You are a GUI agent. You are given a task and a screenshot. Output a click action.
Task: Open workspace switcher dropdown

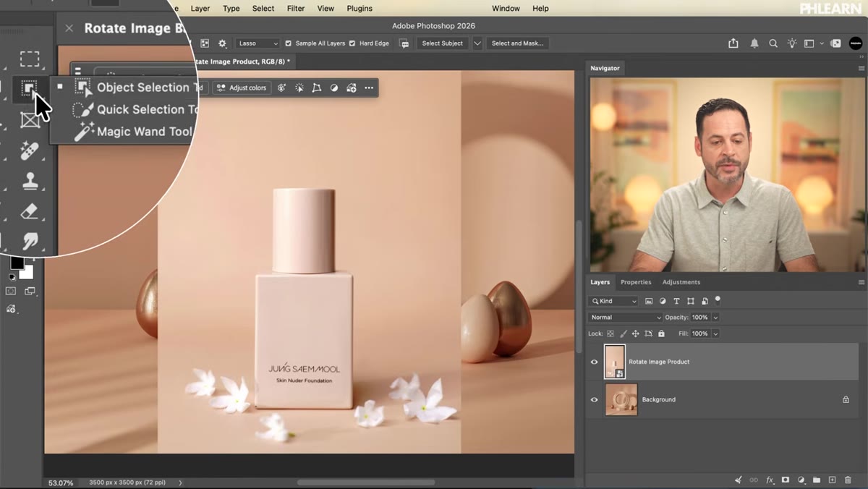(x=813, y=43)
